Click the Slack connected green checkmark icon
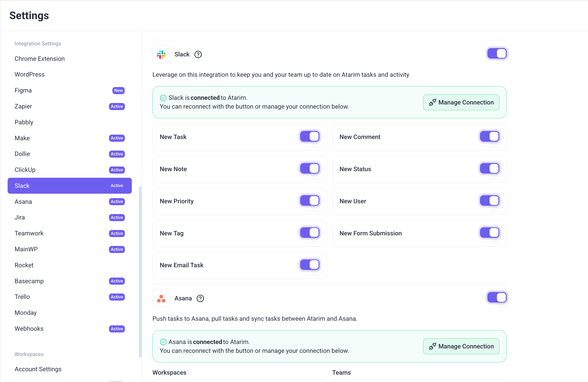Screen dimensions: 588x382 (163, 98)
